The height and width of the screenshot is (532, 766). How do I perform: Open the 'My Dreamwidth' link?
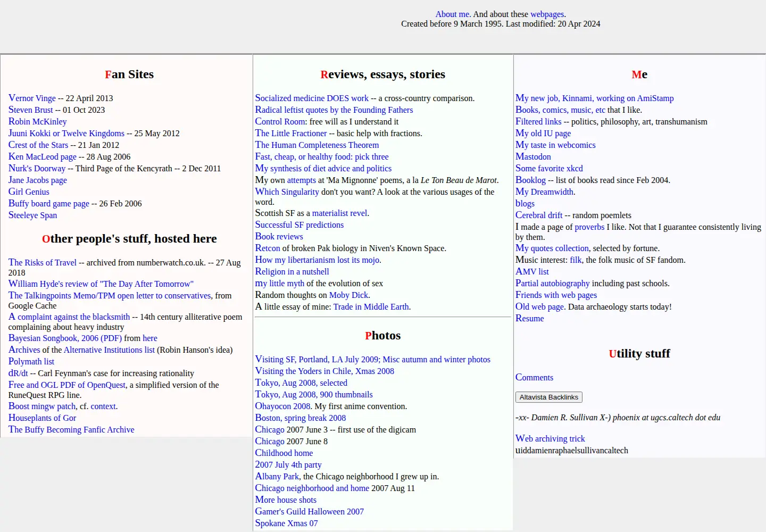pos(544,192)
